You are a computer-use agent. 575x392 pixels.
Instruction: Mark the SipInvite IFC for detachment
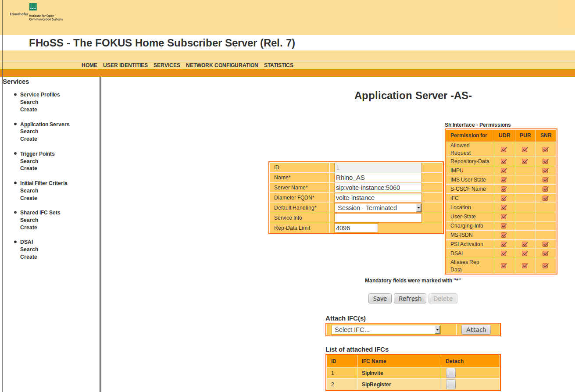[450, 373]
